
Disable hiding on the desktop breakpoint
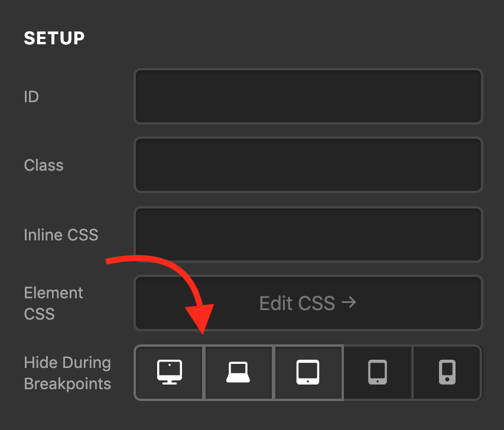(169, 373)
